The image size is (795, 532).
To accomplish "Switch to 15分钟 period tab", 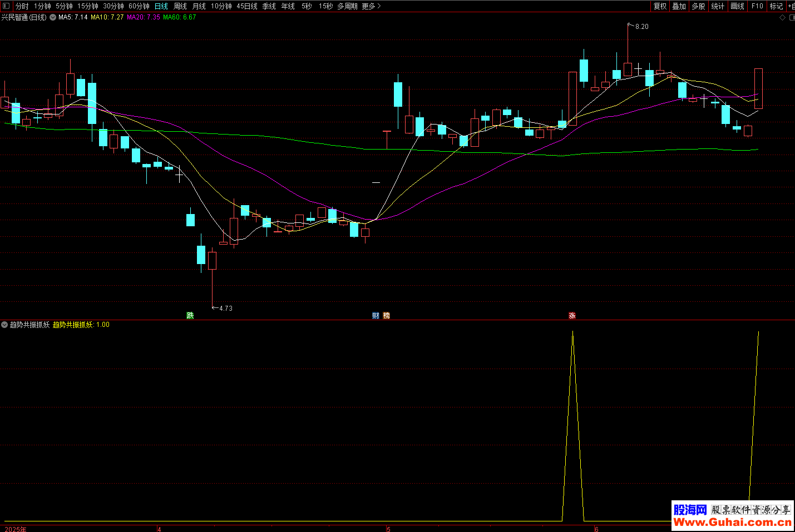I will pos(88,6).
